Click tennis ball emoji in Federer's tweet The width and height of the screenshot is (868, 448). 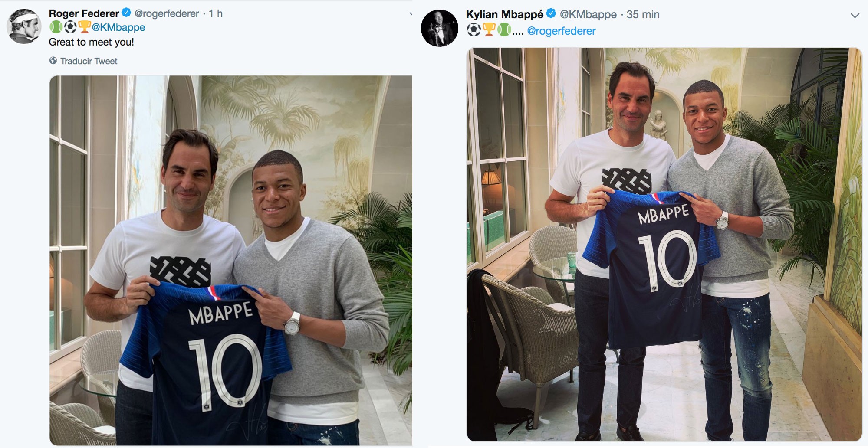(56, 27)
